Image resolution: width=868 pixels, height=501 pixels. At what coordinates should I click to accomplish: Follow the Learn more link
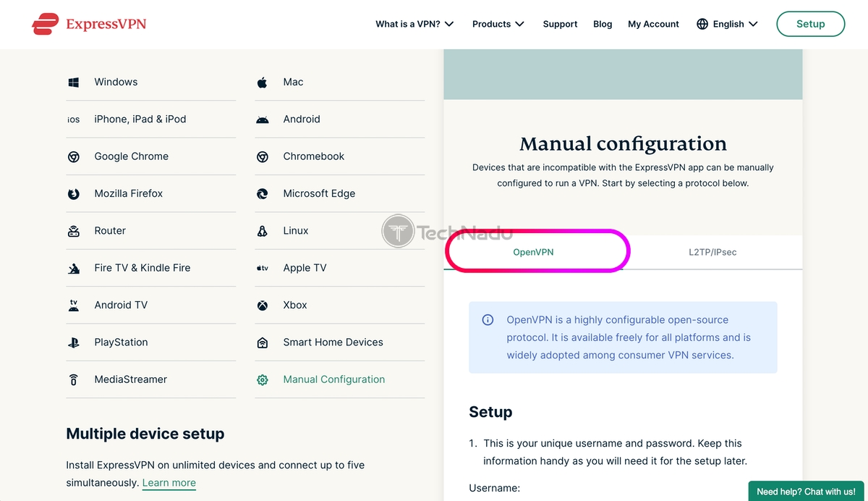click(169, 483)
